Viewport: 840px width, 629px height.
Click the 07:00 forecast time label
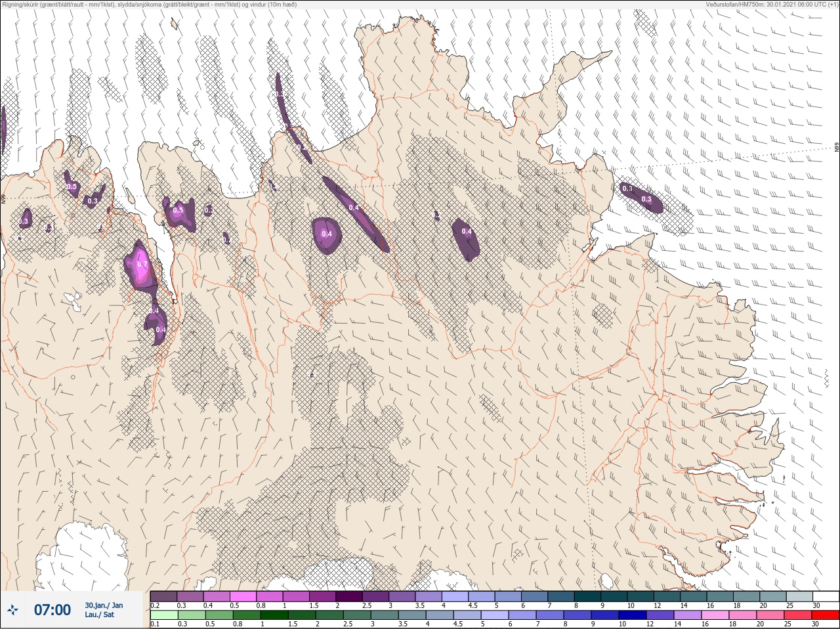coord(52,610)
